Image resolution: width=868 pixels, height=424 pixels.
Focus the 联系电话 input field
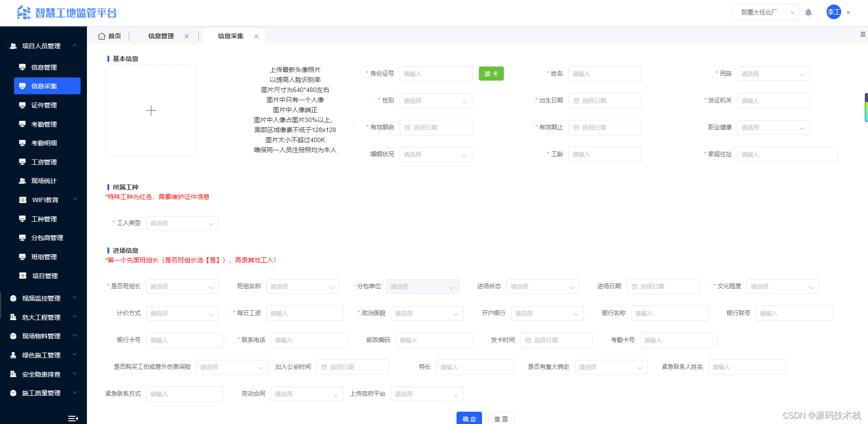pyautogui.click(x=310, y=340)
